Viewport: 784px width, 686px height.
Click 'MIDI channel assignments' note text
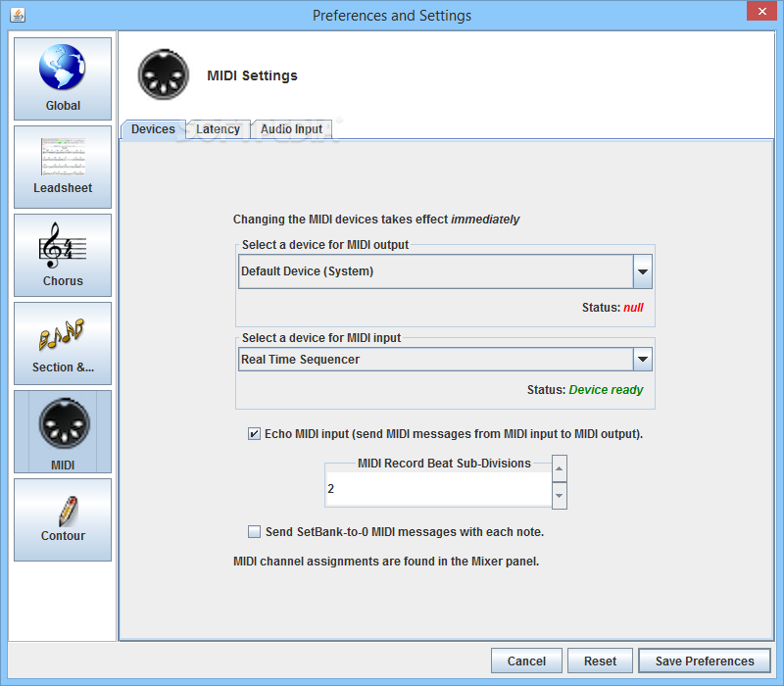(386, 562)
